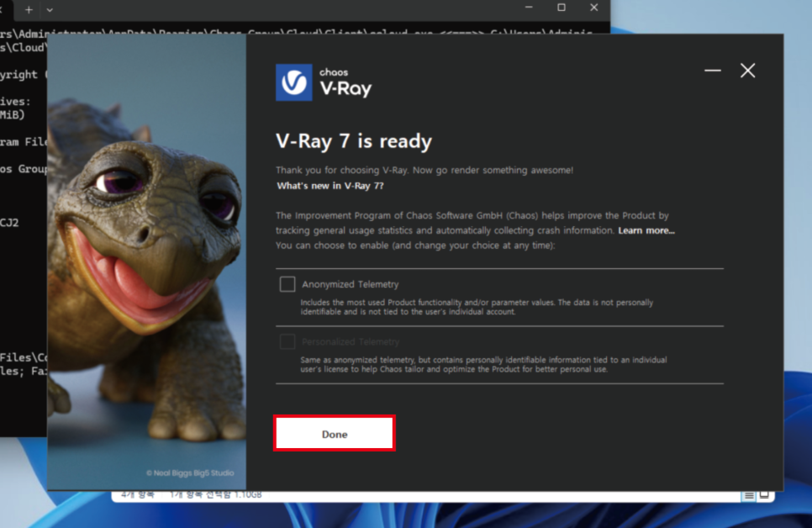Enable the Anonymized Telemetry checkbox
The height and width of the screenshot is (528, 812).
pyautogui.click(x=287, y=284)
